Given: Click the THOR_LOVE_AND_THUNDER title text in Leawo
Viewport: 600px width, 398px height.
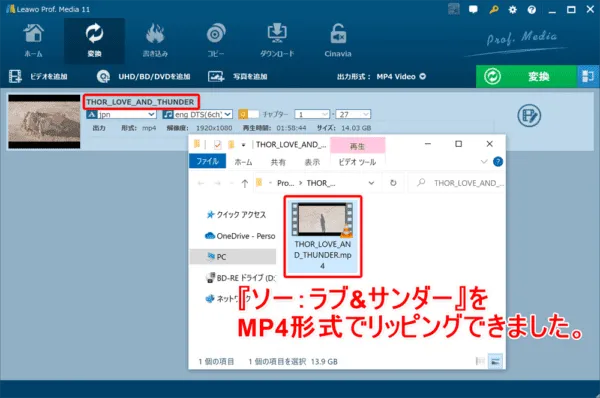Looking at the screenshot, I should pyautogui.click(x=140, y=102).
